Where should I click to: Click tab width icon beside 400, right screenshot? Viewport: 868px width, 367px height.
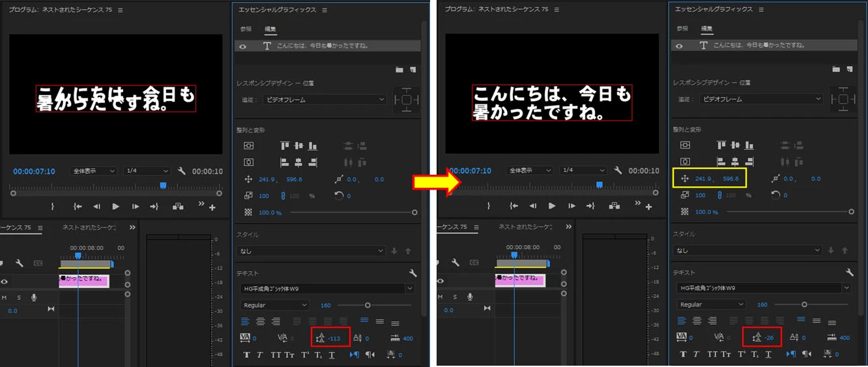tap(832, 337)
